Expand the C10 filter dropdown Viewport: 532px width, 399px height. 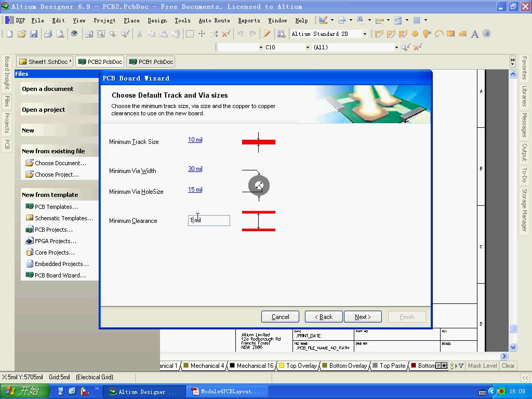(x=308, y=47)
